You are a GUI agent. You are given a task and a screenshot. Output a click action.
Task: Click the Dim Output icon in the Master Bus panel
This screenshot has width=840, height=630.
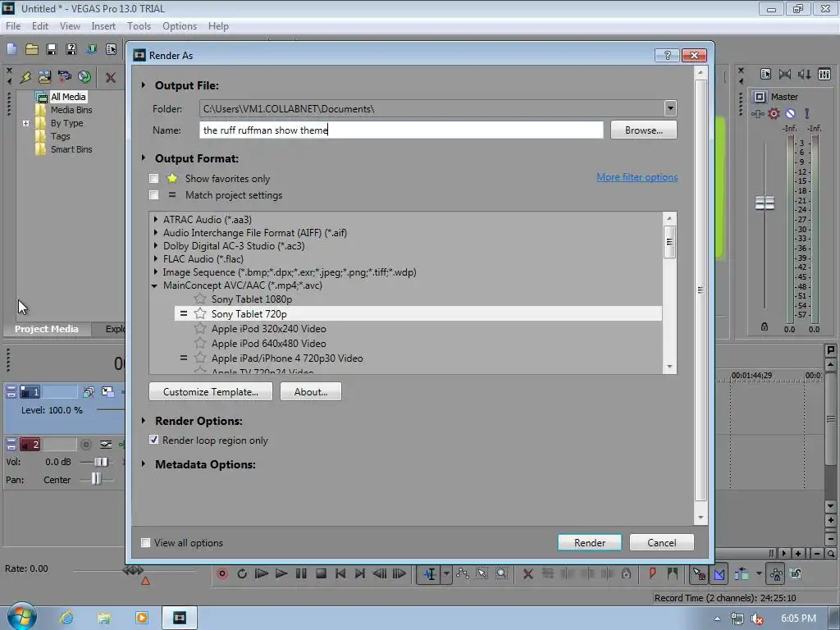(804, 74)
